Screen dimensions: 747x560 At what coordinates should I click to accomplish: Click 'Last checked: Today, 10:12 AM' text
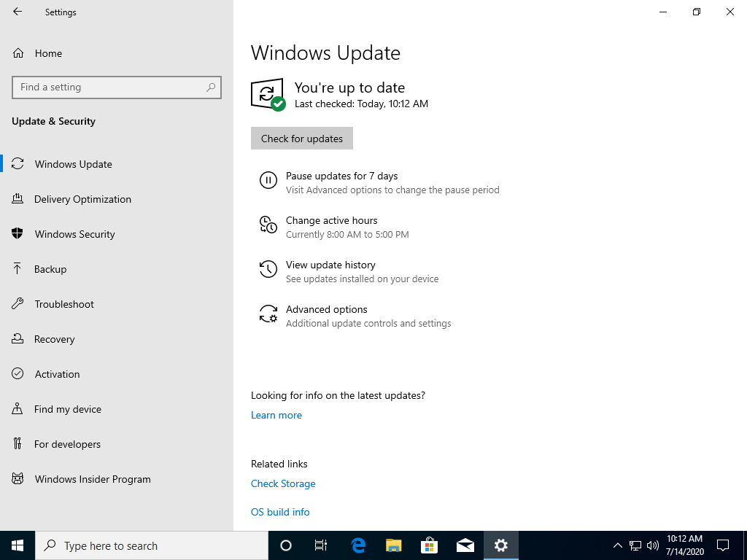click(x=361, y=104)
